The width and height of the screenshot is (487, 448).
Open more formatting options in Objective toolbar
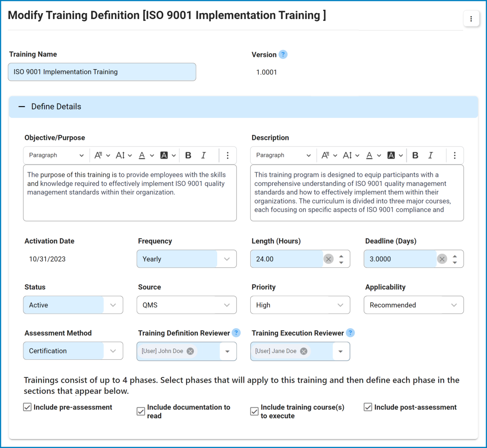[227, 155]
